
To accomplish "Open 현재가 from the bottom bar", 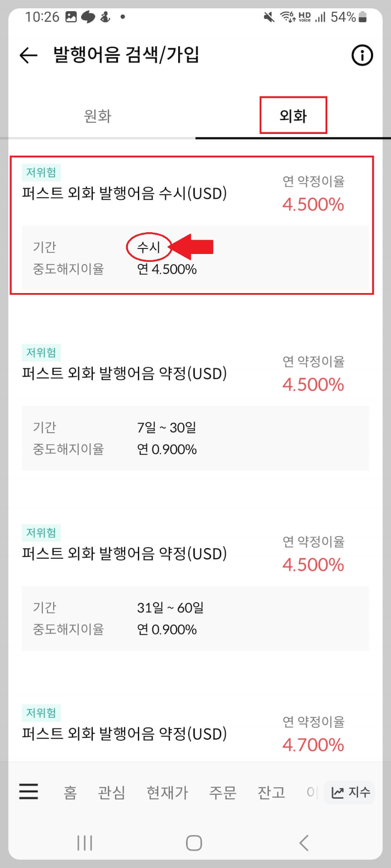I will pyautogui.click(x=167, y=792).
